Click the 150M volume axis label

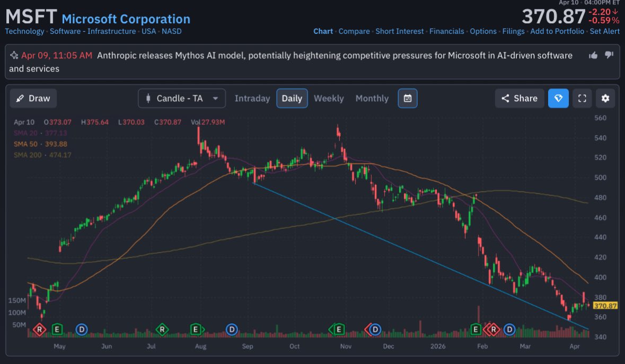click(17, 300)
